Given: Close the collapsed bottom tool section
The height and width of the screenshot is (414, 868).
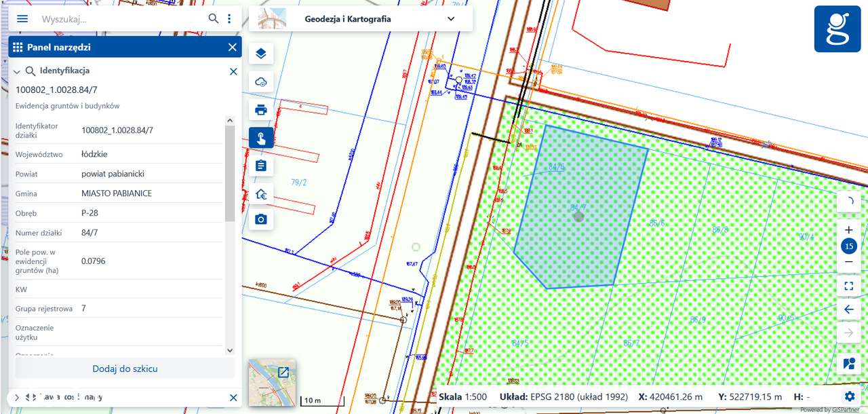Looking at the screenshot, I should [x=233, y=398].
